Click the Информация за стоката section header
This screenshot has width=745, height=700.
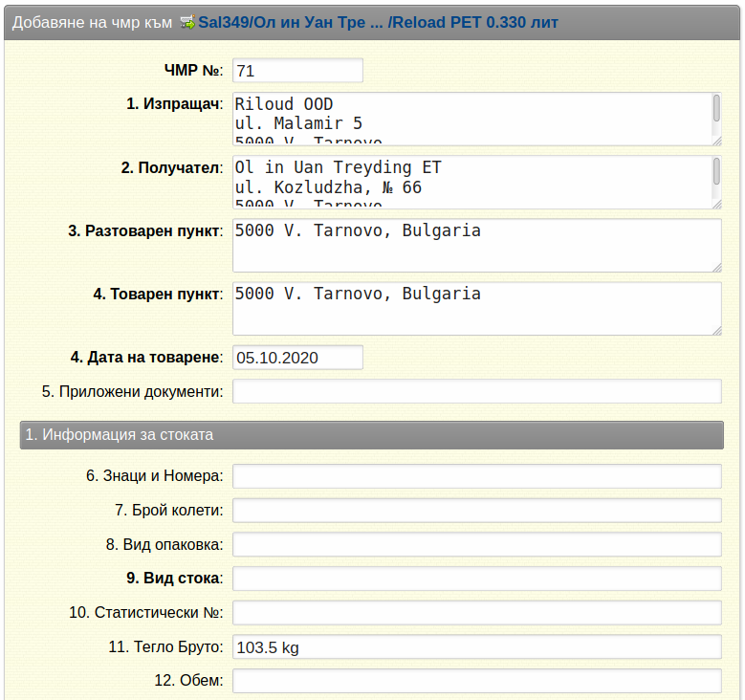pyautogui.click(x=372, y=435)
